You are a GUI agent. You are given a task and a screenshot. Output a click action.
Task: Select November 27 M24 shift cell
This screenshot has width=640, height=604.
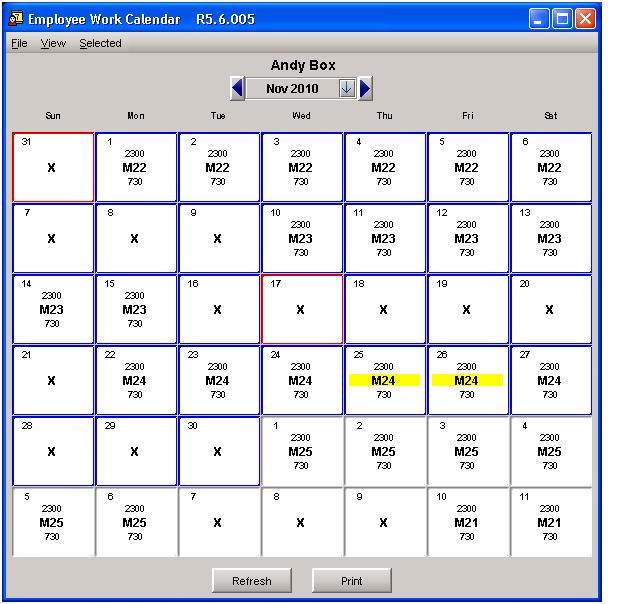click(551, 380)
